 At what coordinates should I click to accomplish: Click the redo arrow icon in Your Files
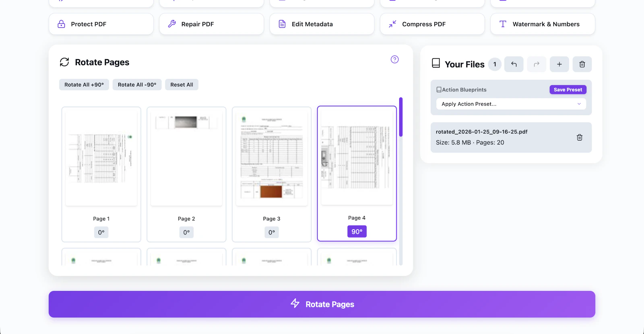(x=537, y=64)
